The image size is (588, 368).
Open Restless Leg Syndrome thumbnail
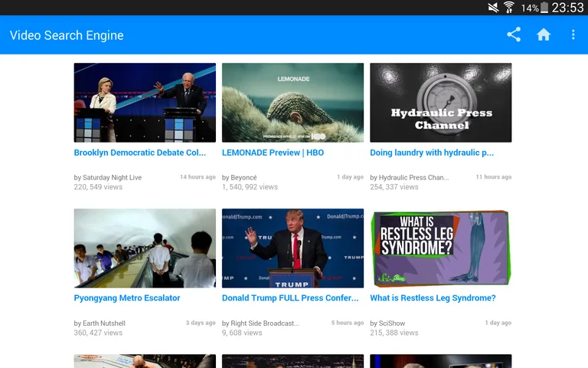(x=441, y=248)
